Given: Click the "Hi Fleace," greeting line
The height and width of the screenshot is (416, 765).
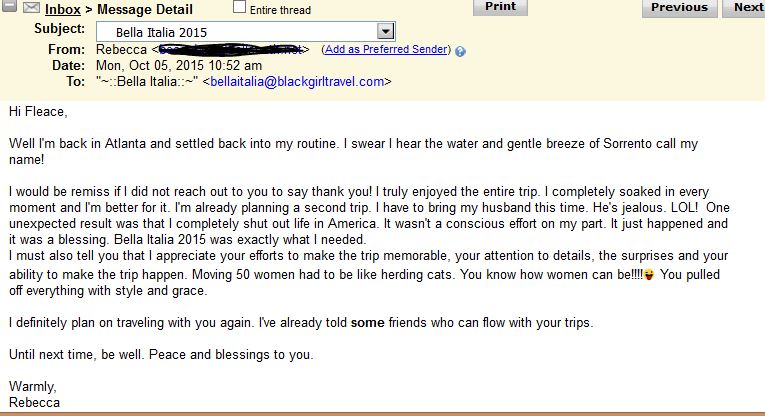Looking at the screenshot, I should pyautogui.click(x=38, y=112).
